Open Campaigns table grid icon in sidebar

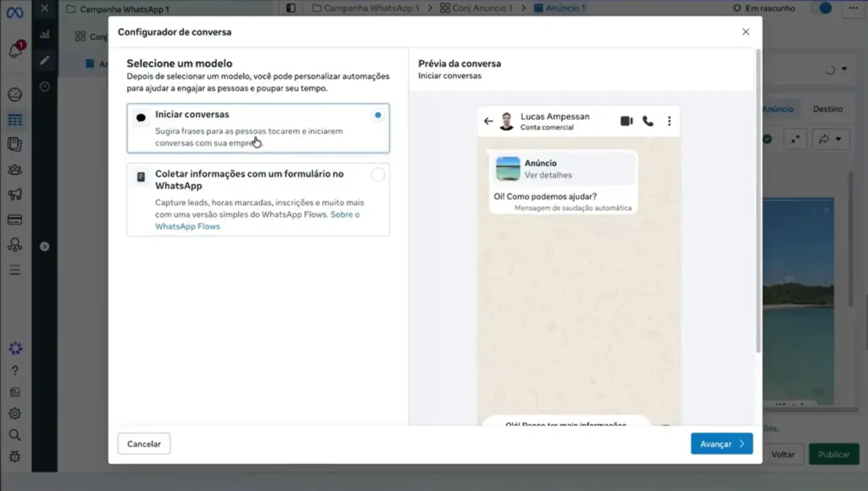[15, 120]
